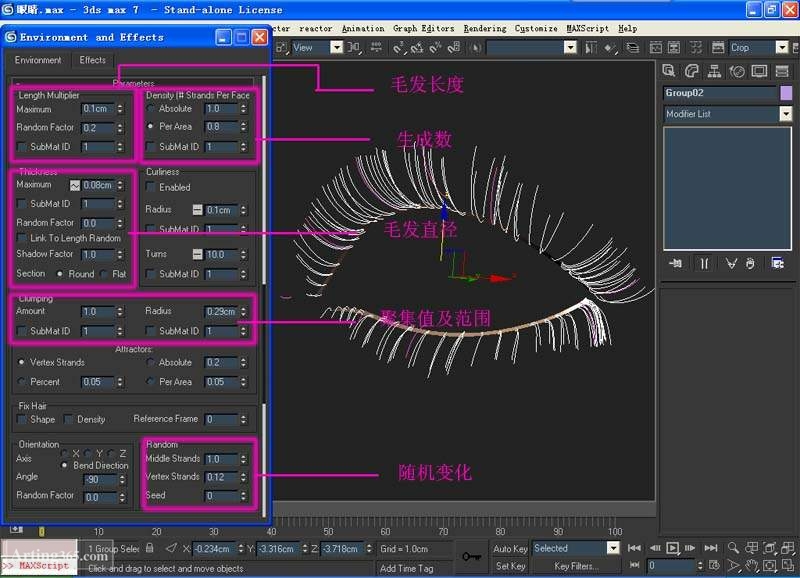Open Schematic View toolbar icon

coord(674,48)
